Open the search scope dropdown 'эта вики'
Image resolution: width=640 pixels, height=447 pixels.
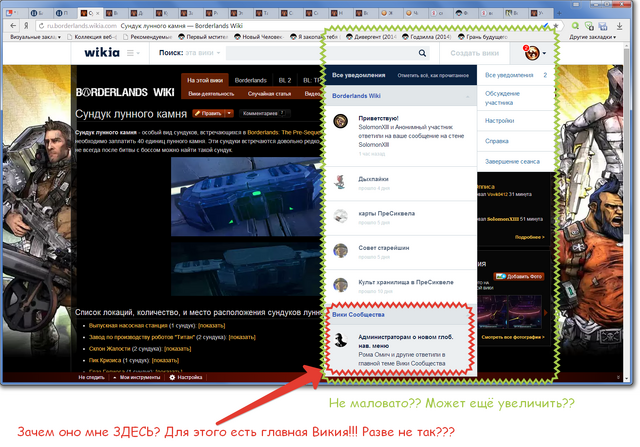202,53
